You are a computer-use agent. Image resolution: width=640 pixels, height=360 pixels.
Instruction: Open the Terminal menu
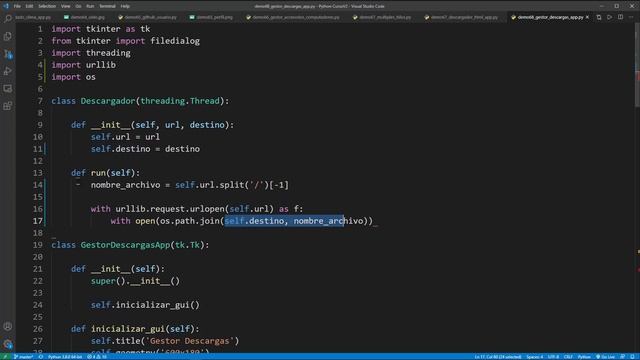click(107, 6)
